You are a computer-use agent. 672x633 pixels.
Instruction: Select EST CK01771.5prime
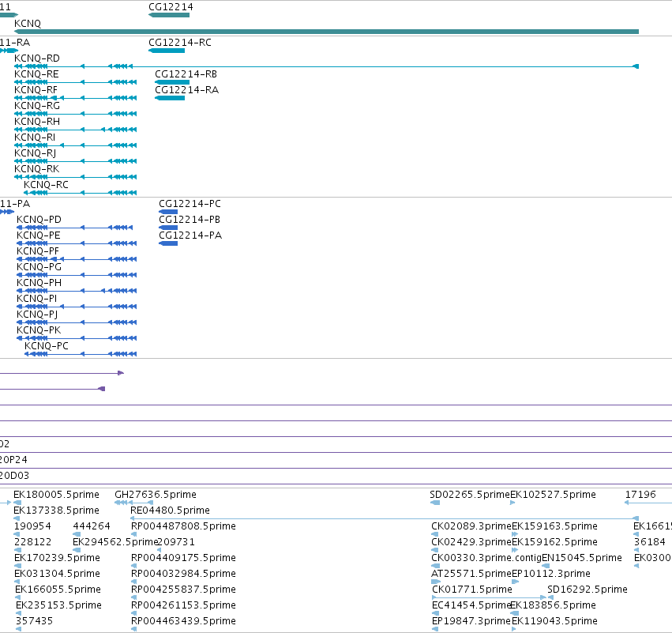[472, 590]
